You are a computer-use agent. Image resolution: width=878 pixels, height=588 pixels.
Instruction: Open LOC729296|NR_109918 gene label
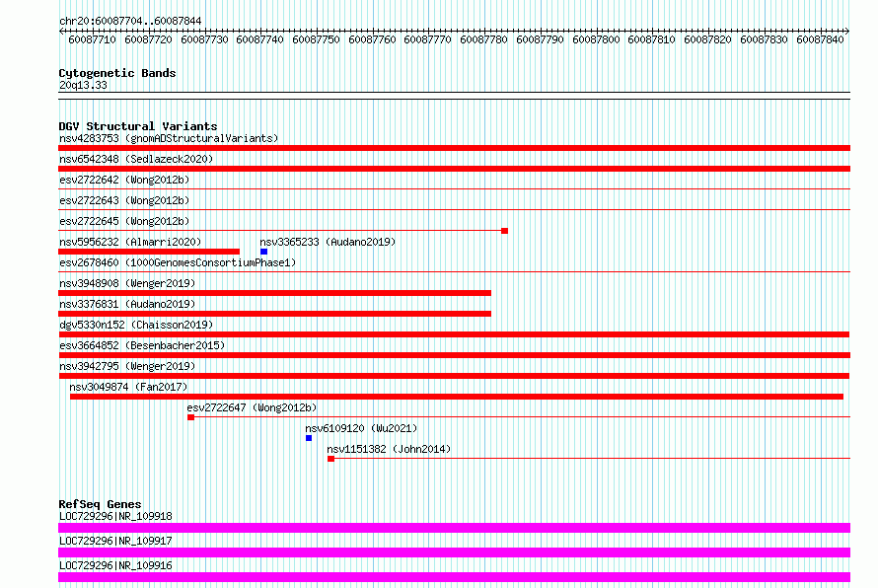115,516
